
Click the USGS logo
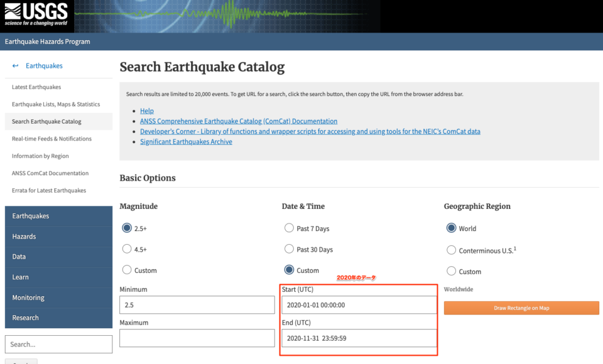(36, 15)
